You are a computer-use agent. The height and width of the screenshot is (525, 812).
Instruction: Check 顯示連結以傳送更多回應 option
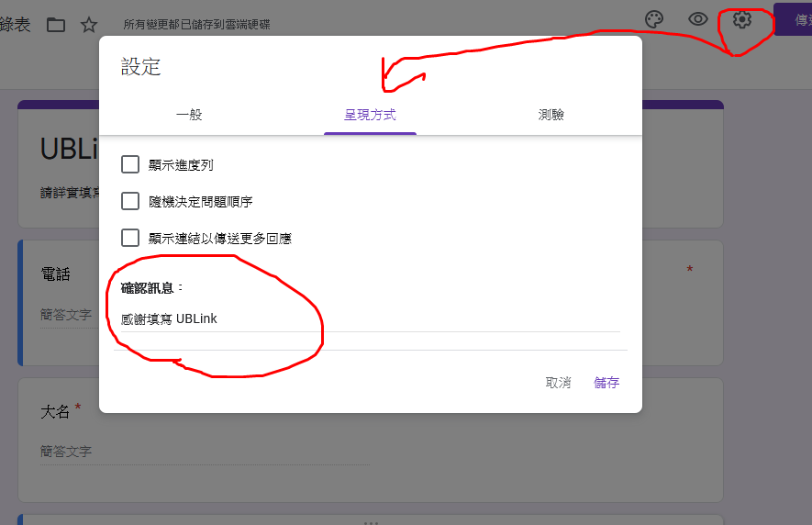pos(130,238)
